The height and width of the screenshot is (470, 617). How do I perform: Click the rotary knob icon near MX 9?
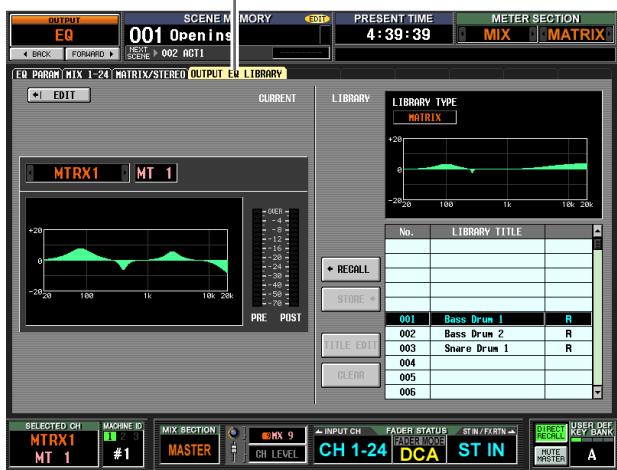234,433
